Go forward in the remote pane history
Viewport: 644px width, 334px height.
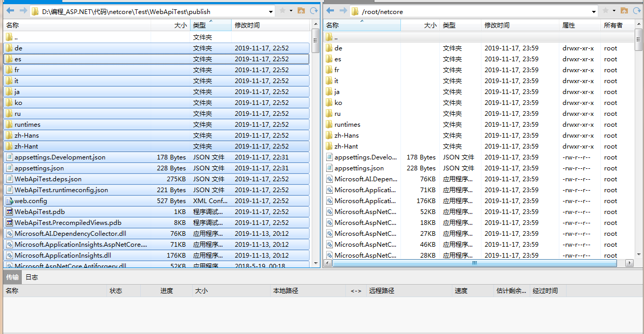tap(343, 11)
